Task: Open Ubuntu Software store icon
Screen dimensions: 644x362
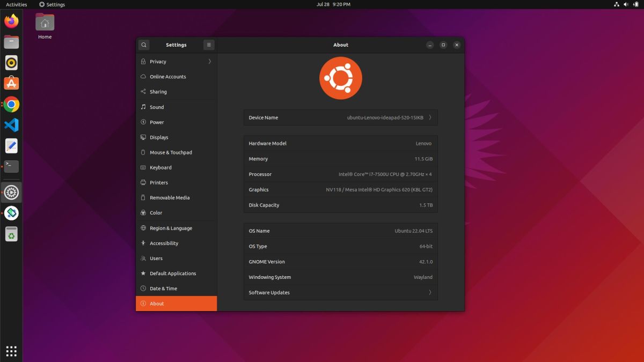Action: tap(11, 83)
